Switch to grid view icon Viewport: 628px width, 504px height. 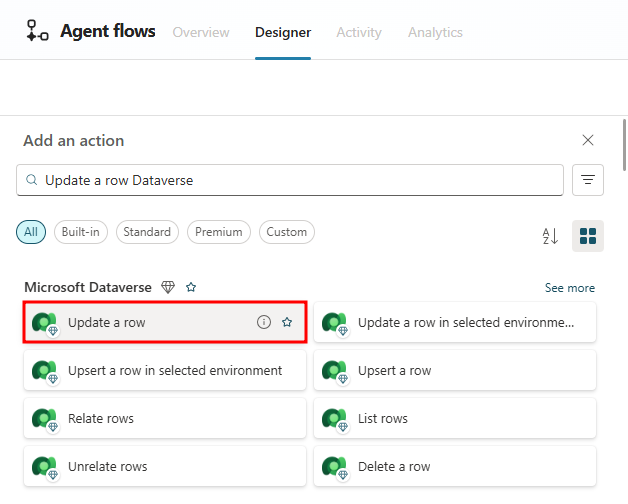pyautogui.click(x=588, y=236)
